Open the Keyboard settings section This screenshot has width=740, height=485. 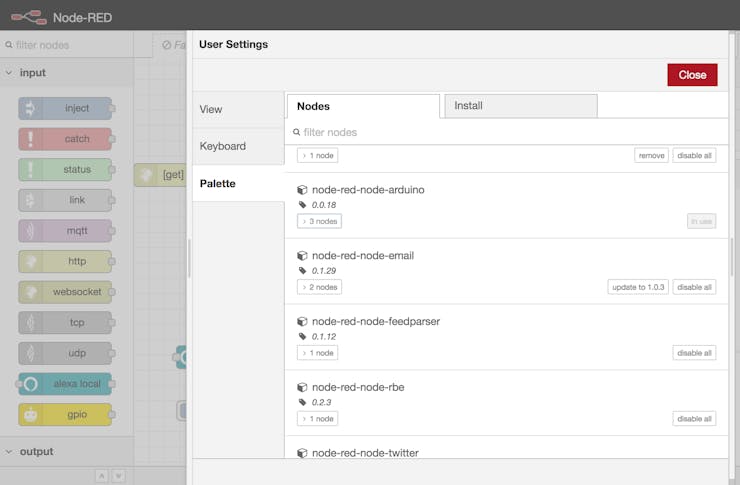point(238,146)
